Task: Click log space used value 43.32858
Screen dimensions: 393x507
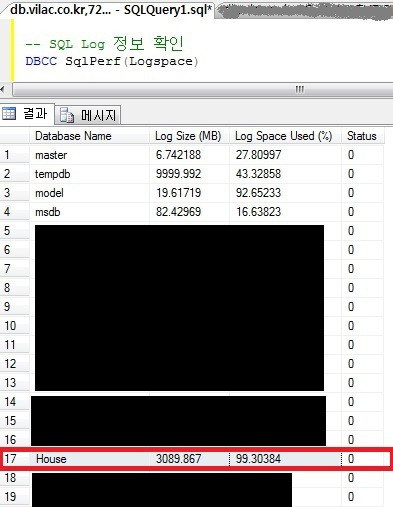Action: [x=258, y=174]
